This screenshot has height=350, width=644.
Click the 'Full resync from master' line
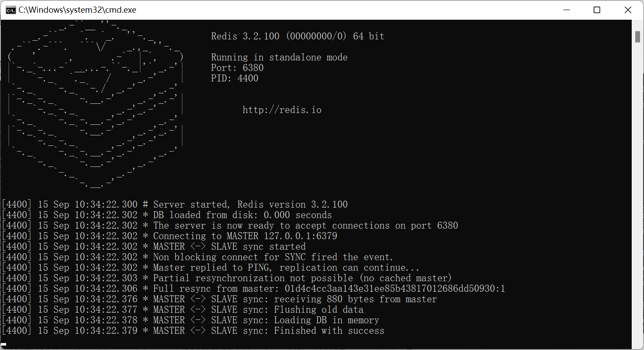coord(254,289)
